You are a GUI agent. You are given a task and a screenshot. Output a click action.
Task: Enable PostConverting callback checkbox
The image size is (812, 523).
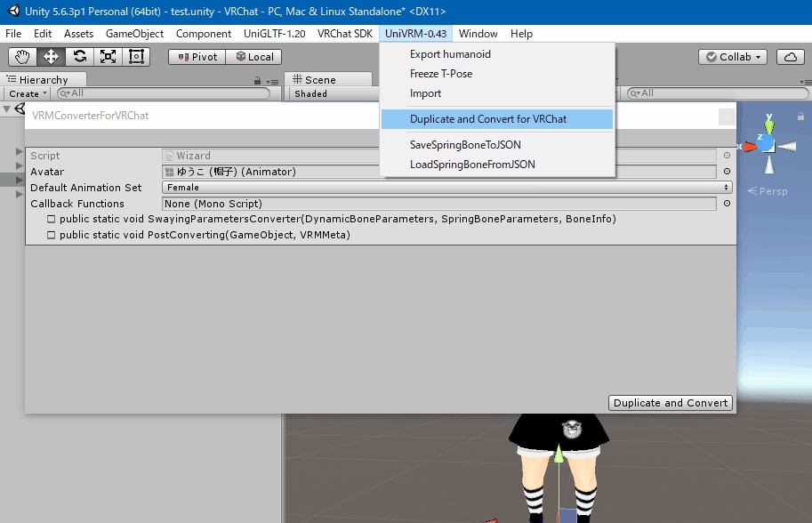[52, 235]
